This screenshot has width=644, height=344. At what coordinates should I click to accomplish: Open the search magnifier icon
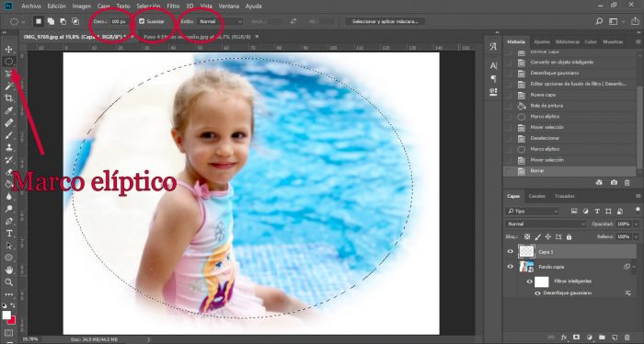[x=599, y=21]
